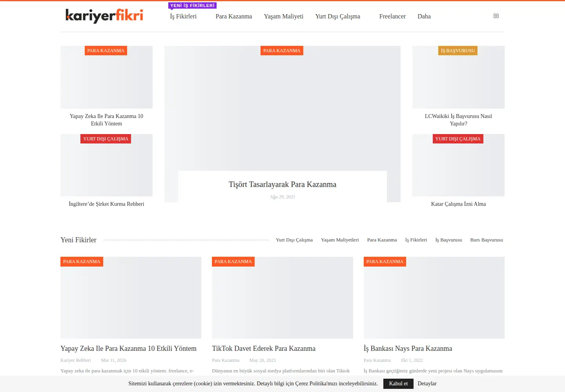The height and width of the screenshot is (392, 565).
Task: Open LCWaikiki article thumbnail
Action: pos(458,82)
